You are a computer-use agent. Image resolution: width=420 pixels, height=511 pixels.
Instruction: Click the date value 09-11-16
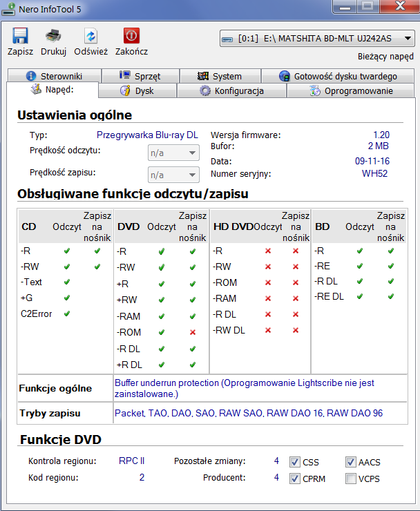coord(372,161)
